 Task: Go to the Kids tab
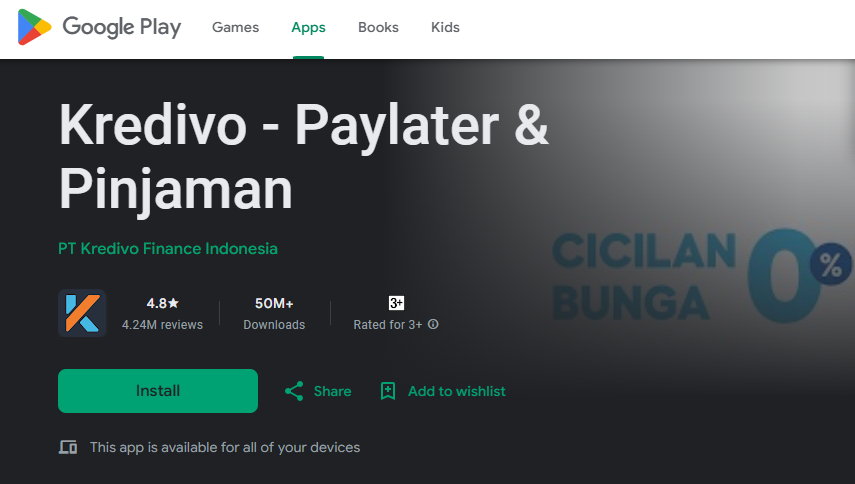(445, 27)
